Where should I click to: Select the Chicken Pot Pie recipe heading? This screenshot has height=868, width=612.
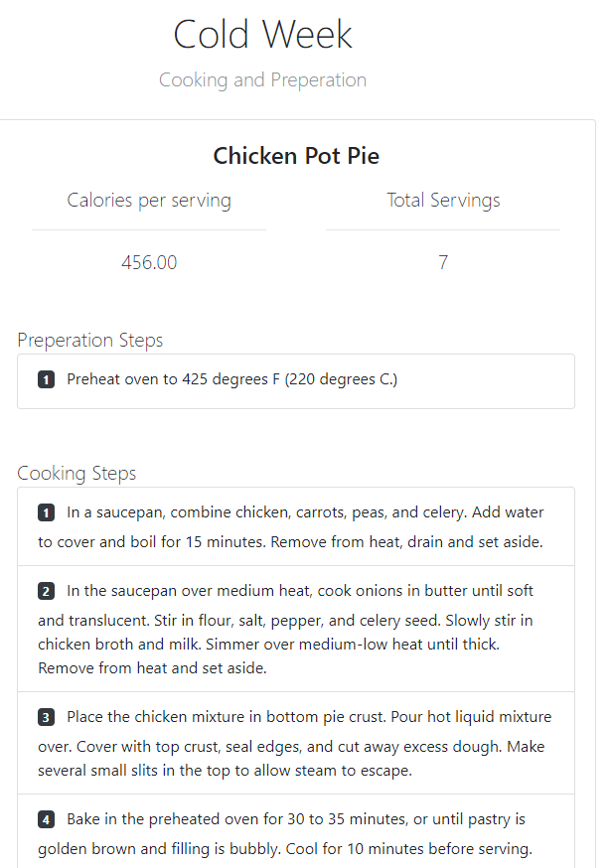pyautogui.click(x=296, y=156)
